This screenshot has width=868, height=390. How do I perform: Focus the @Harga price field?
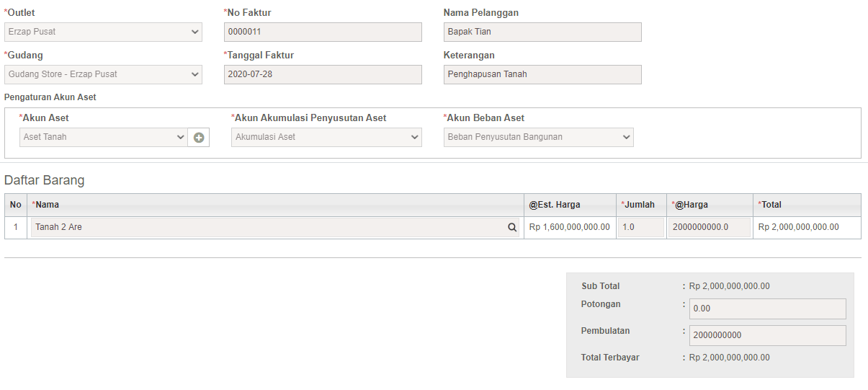[710, 227]
